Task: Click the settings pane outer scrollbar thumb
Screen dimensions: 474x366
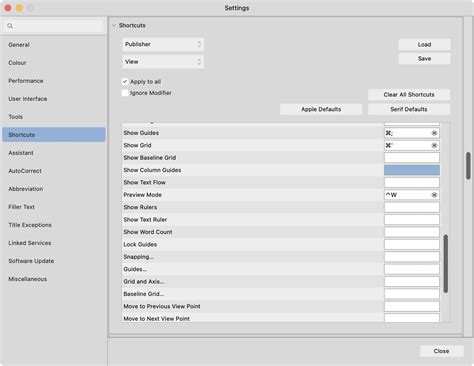Action: (x=468, y=166)
